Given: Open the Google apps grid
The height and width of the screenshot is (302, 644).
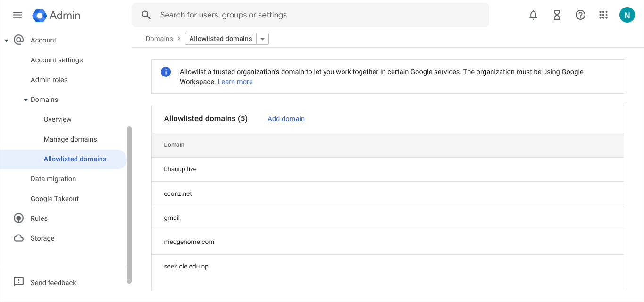Looking at the screenshot, I should (603, 15).
